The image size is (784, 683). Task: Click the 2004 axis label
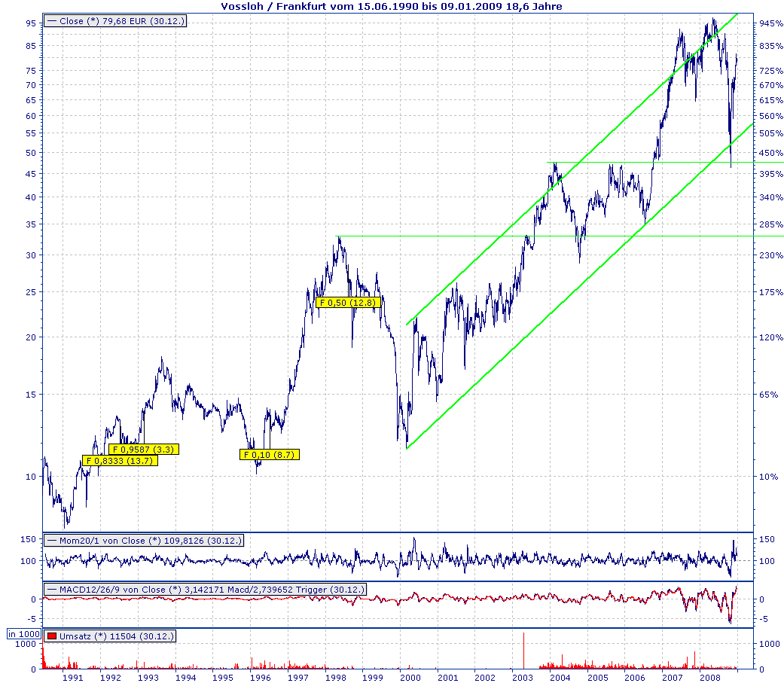560,678
